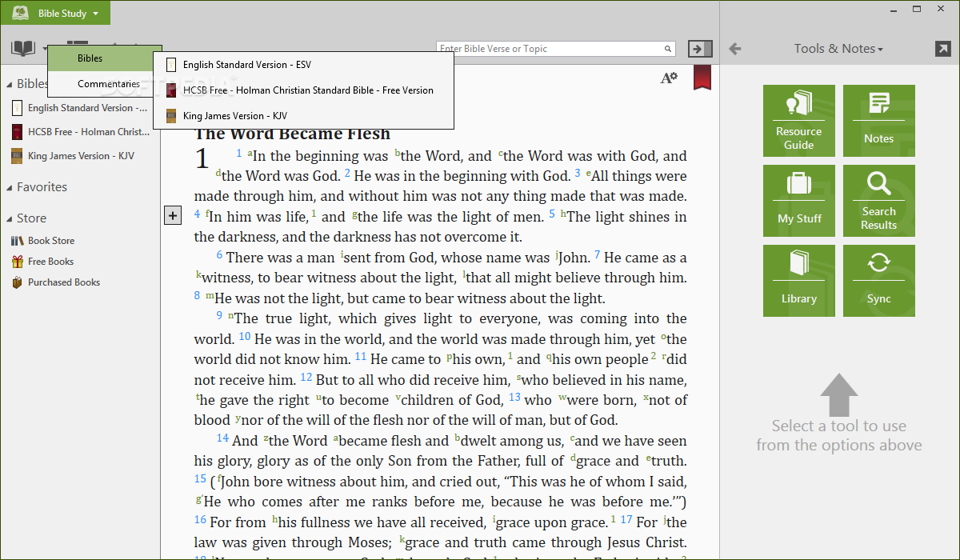
Task: Choose HCSB Free Holman Christian Standard Bible from the submenu
Action: pyautogui.click(x=303, y=90)
